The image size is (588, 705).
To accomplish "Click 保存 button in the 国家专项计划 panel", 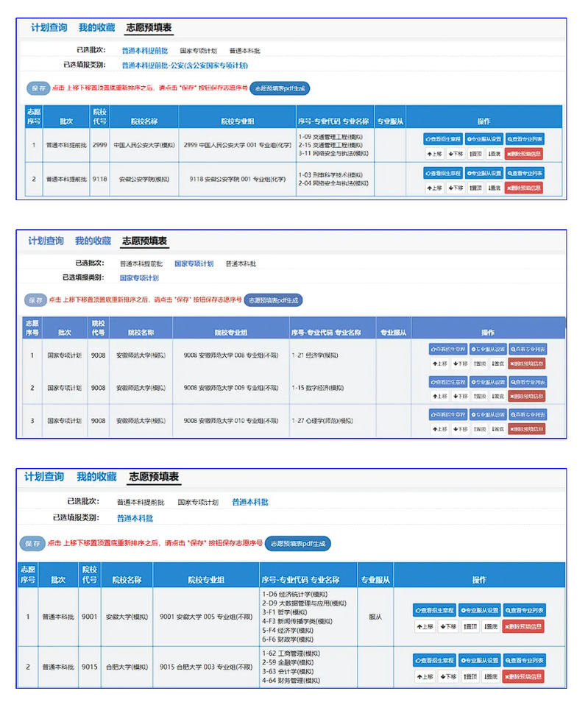I will (35, 300).
